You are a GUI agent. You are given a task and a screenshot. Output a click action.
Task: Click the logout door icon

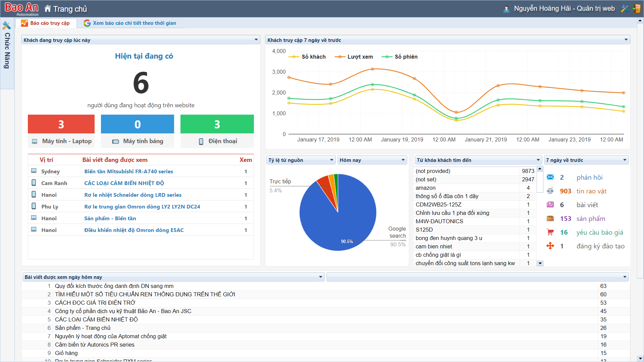636,9
